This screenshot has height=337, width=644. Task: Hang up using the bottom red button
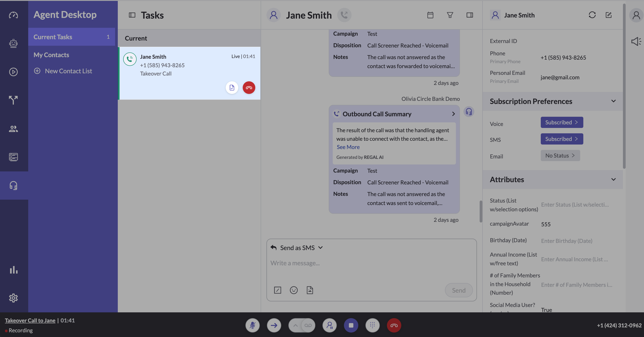click(x=394, y=325)
